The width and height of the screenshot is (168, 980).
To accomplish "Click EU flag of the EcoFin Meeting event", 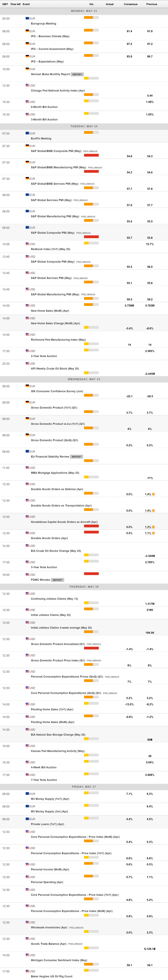I will (27, 133).
